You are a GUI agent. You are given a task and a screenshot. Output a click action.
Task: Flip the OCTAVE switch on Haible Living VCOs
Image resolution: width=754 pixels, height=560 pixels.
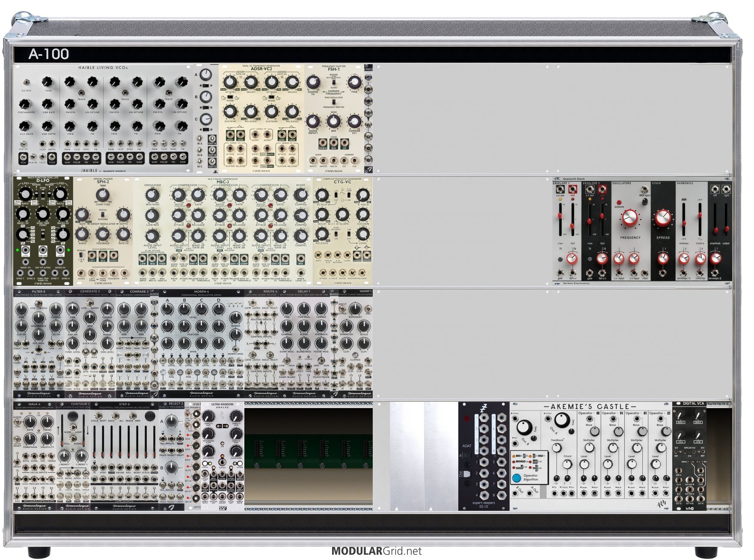click(27, 83)
